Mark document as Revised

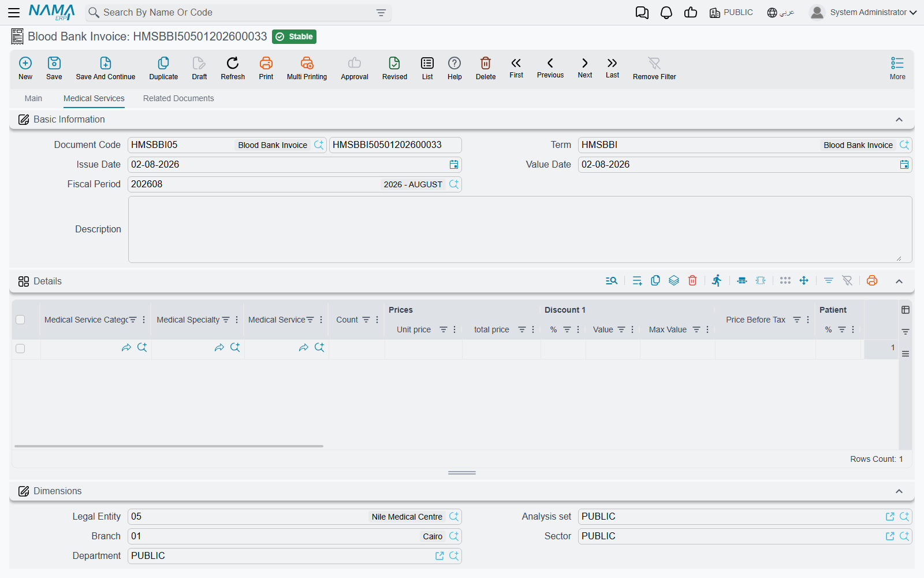point(394,68)
